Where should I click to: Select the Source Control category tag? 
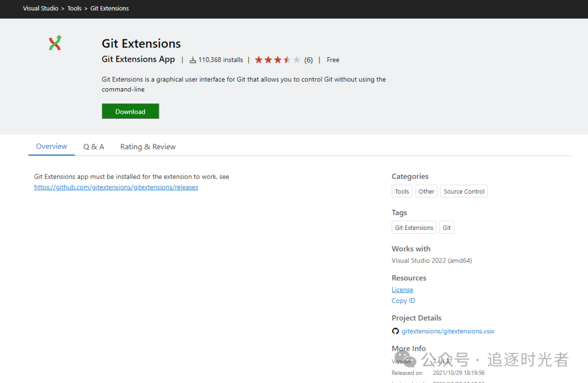464,191
